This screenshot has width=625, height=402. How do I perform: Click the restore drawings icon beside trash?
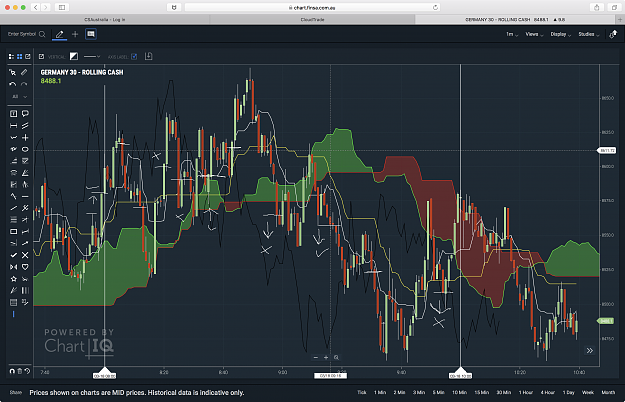(x=27, y=371)
